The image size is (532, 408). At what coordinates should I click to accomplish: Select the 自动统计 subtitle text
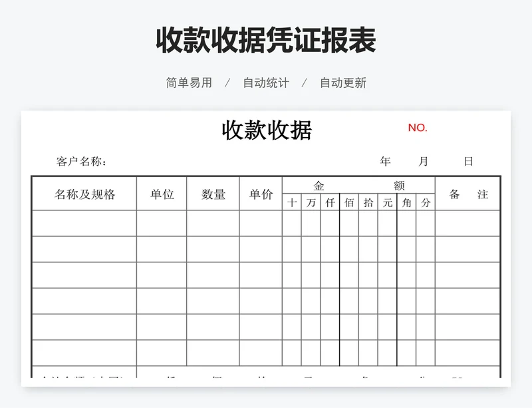tap(266, 83)
